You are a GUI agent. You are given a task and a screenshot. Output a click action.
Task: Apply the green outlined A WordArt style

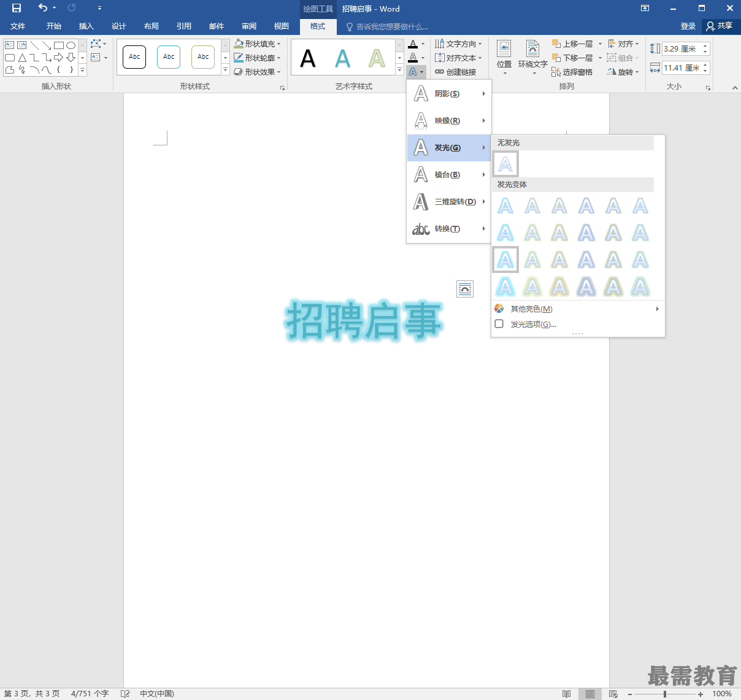(x=377, y=58)
